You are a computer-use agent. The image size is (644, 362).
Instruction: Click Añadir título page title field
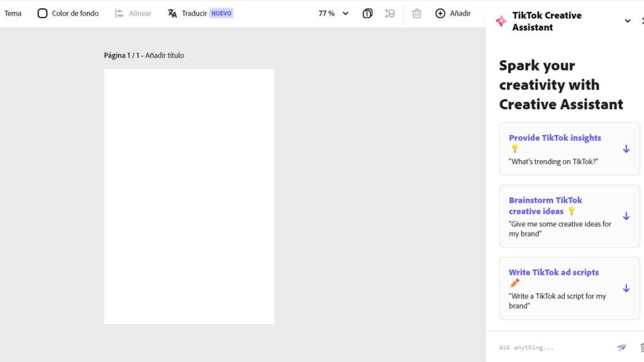pyautogui.click(x=164, y=55)
